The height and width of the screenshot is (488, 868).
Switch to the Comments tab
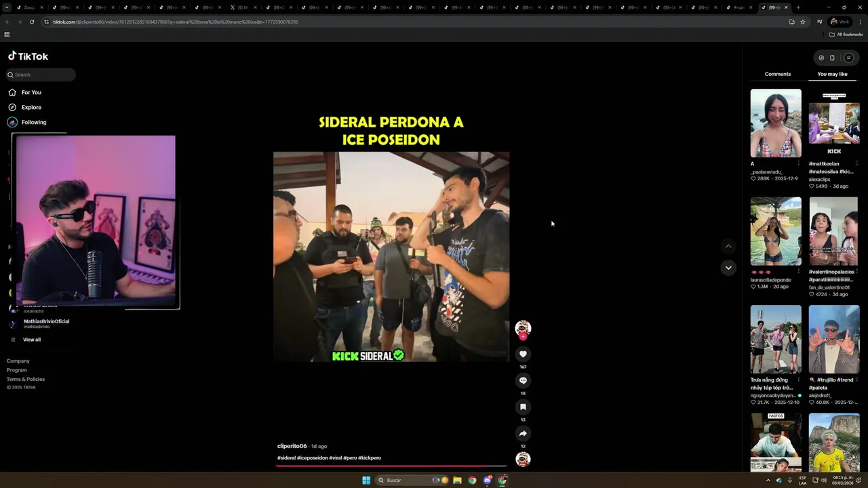point(778,74)
